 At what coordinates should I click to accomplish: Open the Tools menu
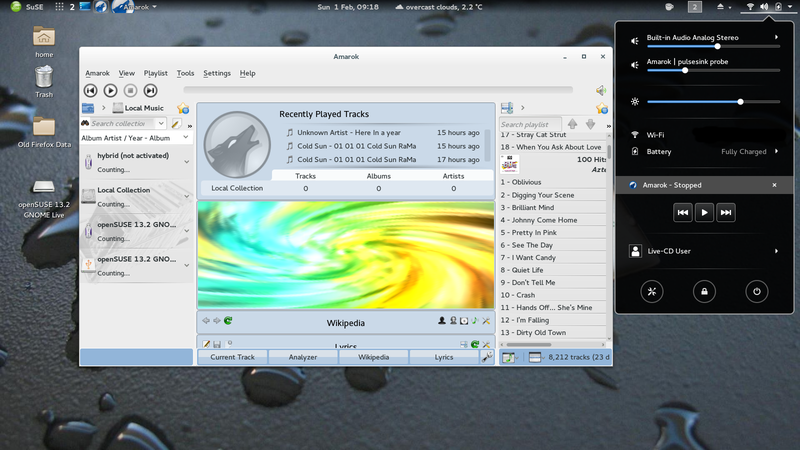tap(185, 73)
